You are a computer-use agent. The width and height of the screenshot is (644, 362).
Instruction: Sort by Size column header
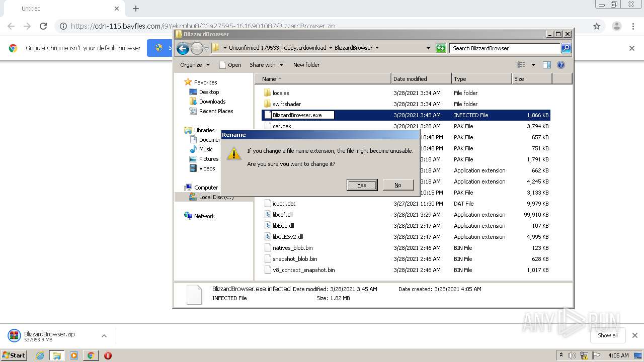click(x=532, y=79)
